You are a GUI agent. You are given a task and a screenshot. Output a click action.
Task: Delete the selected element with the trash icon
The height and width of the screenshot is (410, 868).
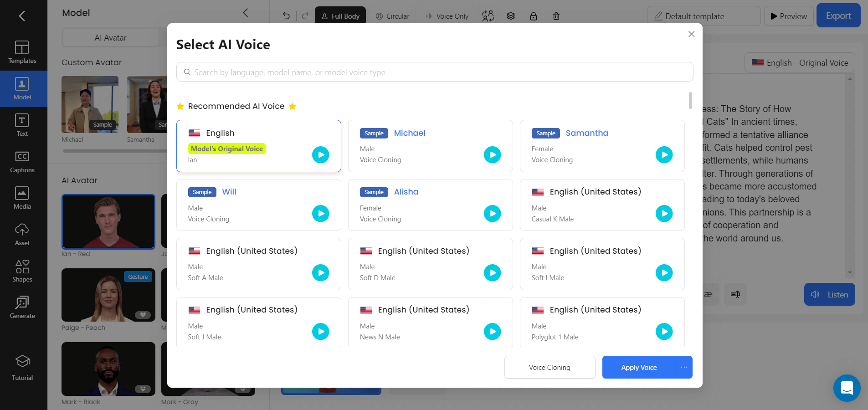556,16
